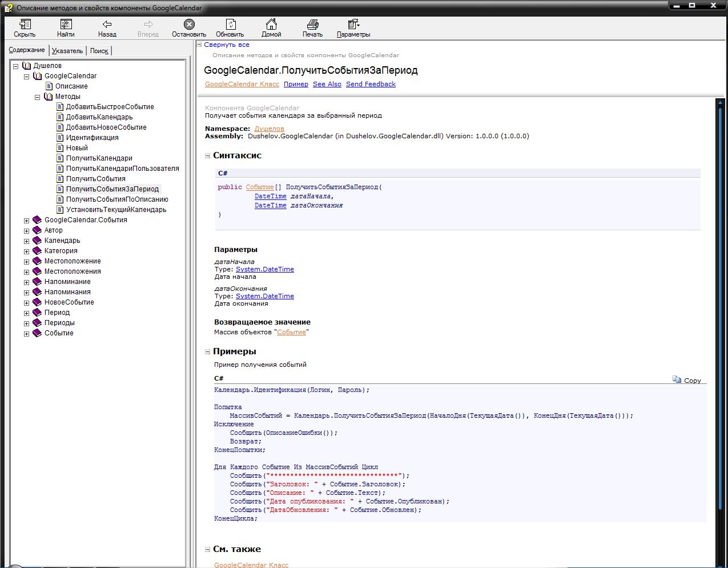Expand the GoogleCalendar.События tree node

click(26, 221)
